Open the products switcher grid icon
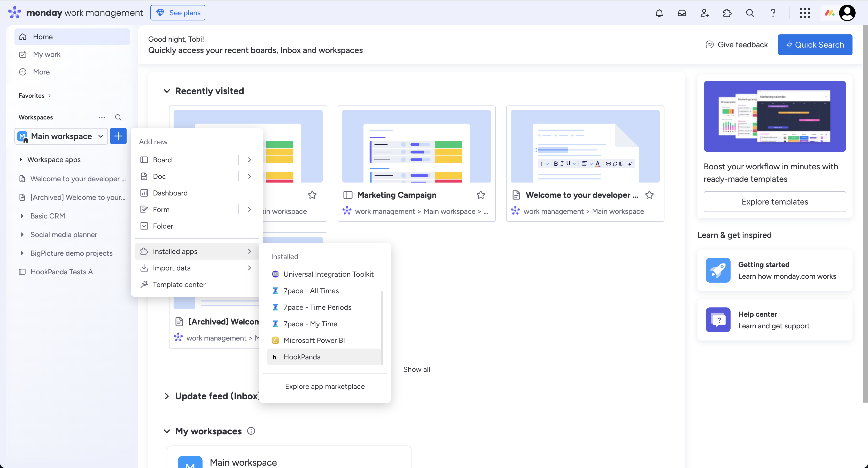The width and height of the screenshot is (868, 468). (805, 13)
